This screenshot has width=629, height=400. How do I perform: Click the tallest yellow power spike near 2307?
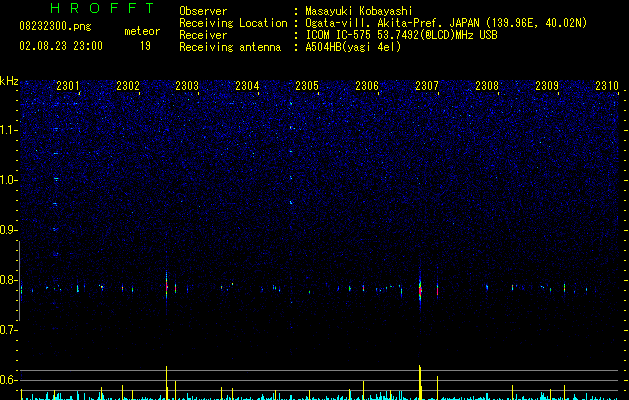420,382
